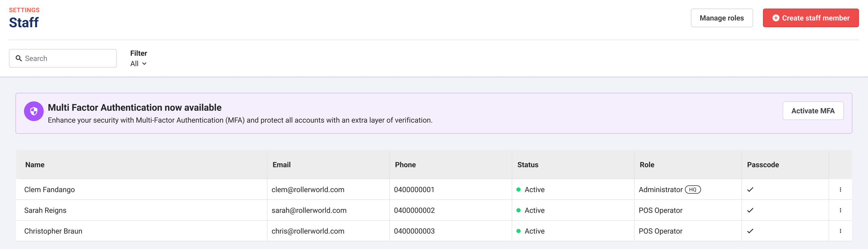This screenshot has width=868, height=249.
Task: Click the Status column header
Action: click(528, 165)
